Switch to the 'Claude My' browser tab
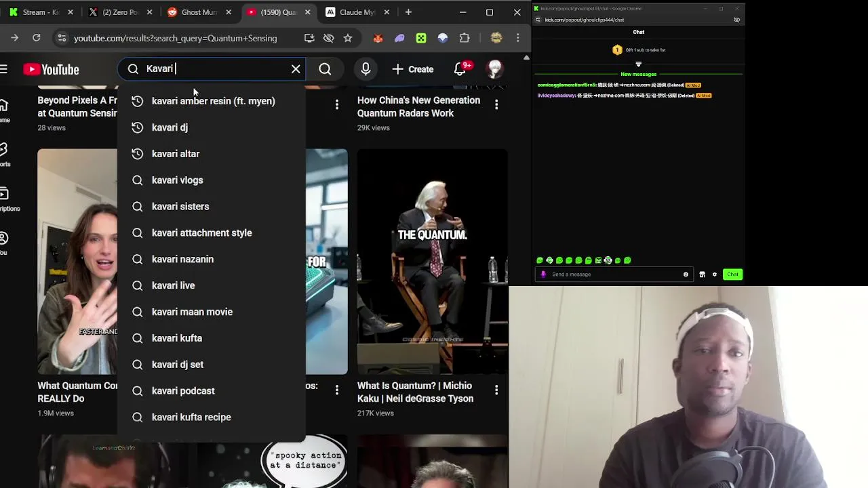Screen dimensions: 868x488 click(x=358, y=12)
